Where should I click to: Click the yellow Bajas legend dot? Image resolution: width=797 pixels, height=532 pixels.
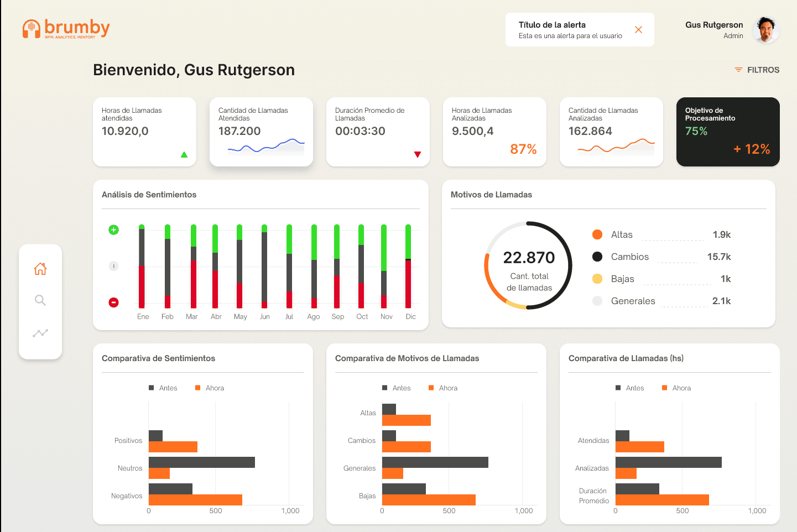pos(597,279)
